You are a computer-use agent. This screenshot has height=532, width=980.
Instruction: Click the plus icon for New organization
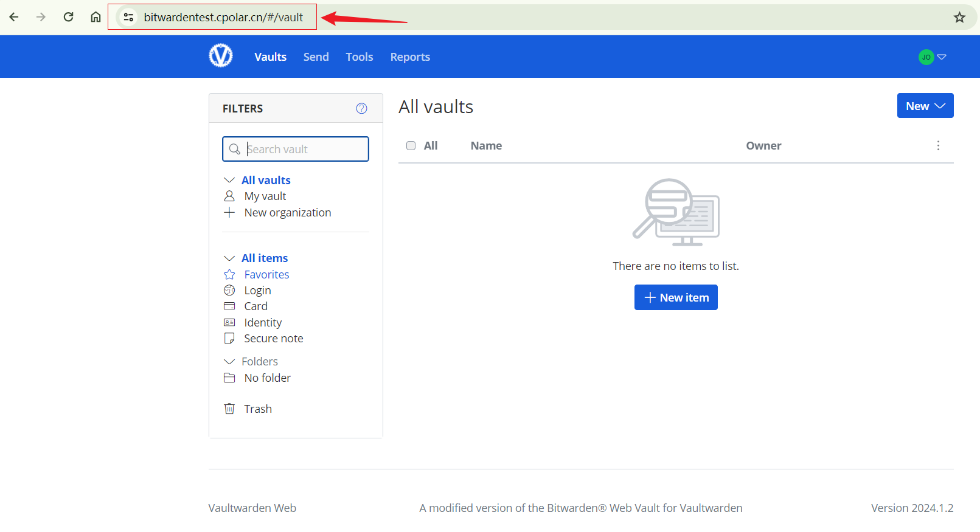click(x=229, y=212)
